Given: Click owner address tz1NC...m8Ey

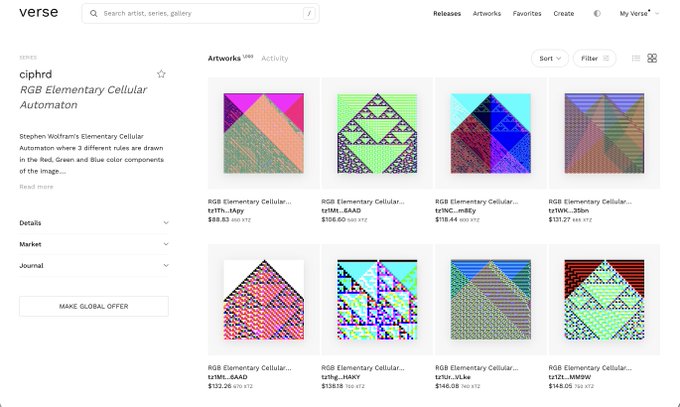Looking at the screenshot, I should click(x=455, y=210).
